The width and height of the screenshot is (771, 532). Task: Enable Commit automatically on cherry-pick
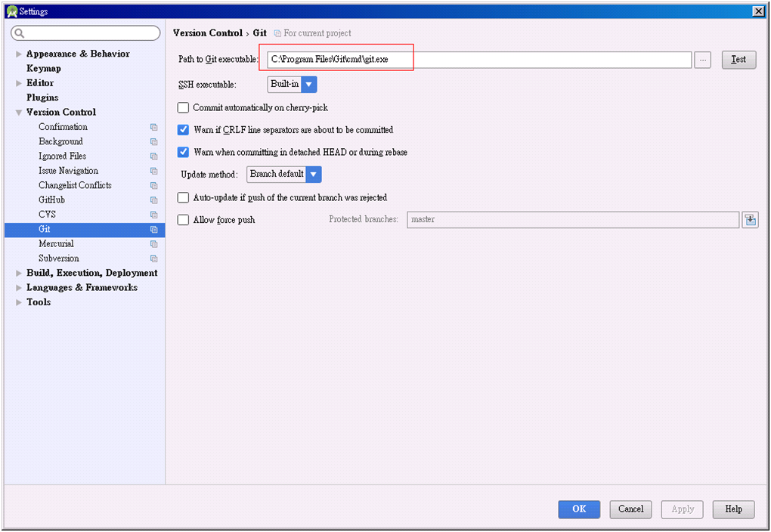(183, 107)
